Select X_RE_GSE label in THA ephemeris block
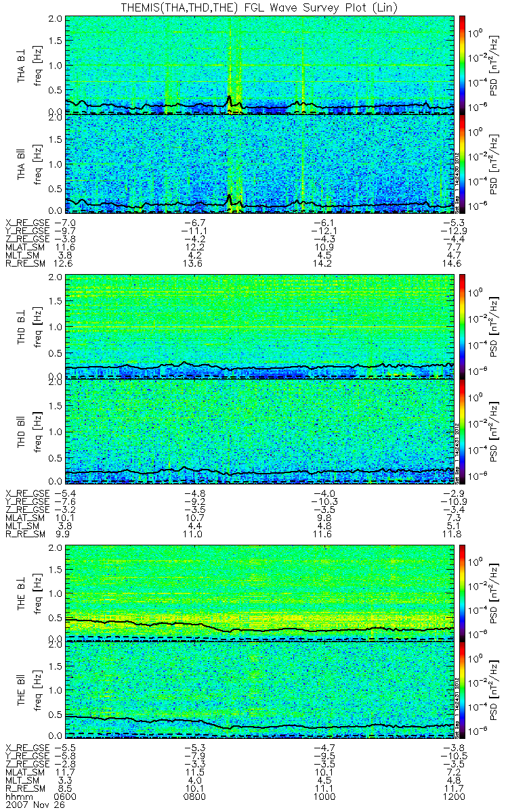Screen dimensions: 508x812 tap(28, 223)
